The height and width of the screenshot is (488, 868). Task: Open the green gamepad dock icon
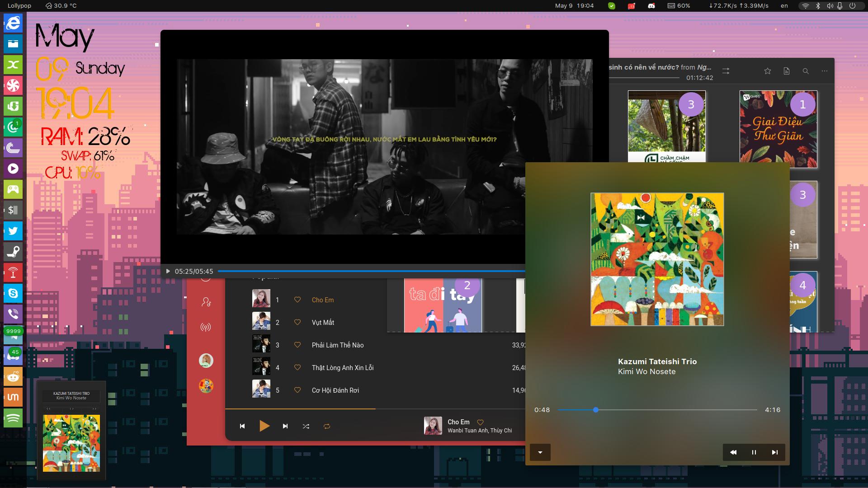coord(13,189)
